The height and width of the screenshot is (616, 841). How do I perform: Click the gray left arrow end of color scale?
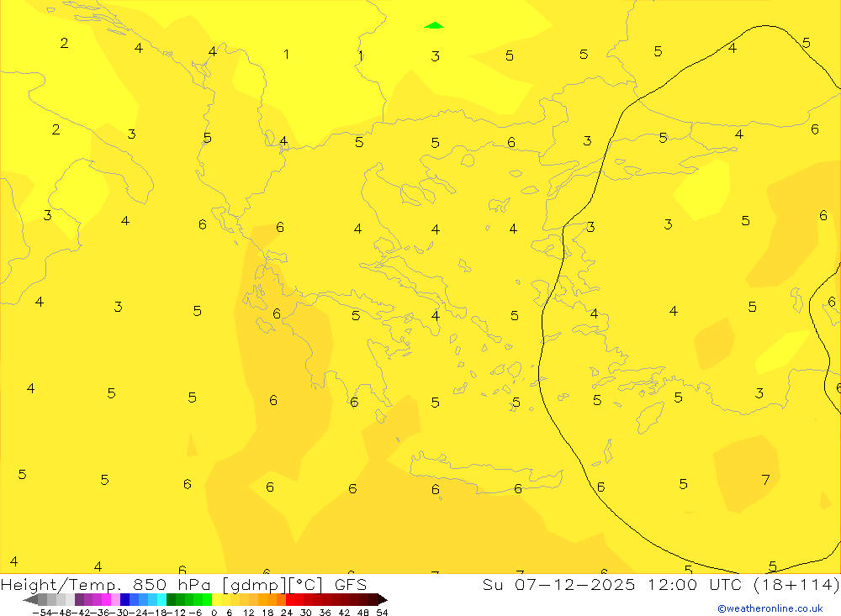pos(30,600)
